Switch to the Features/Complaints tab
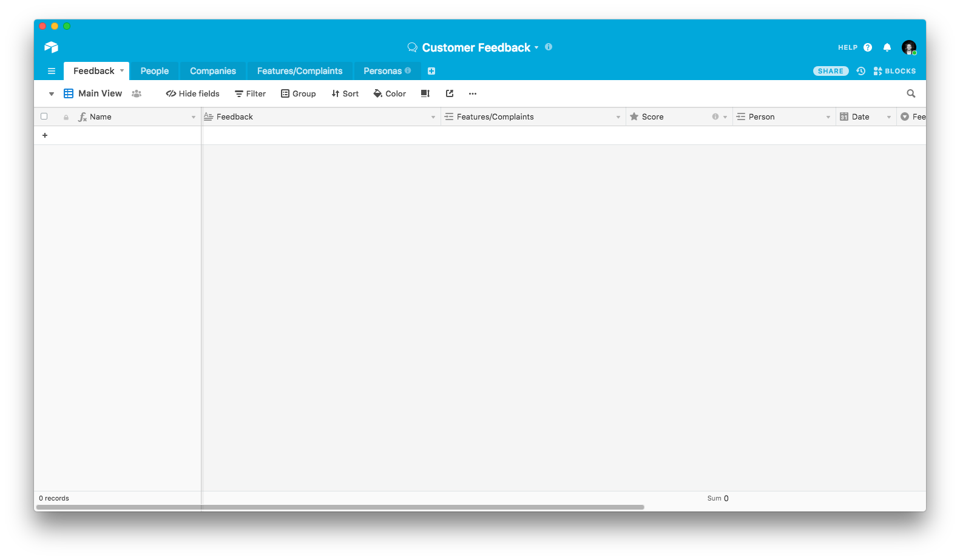Screen dimensions: 960x560 pos(300,71)
